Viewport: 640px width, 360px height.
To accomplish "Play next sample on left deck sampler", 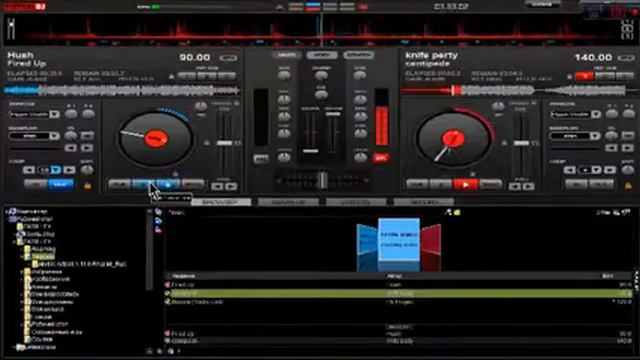I will [87, 148].
